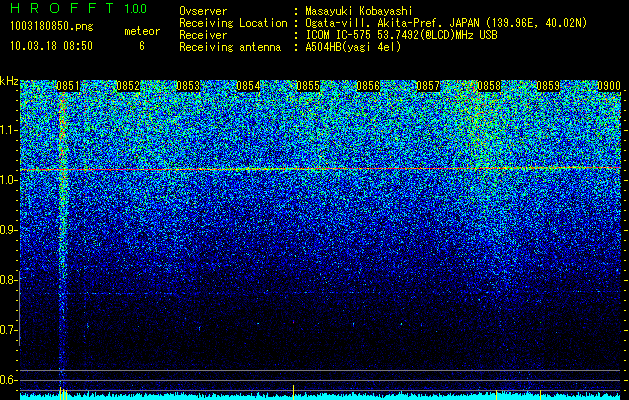
Task: Click the yellow meteor tick below 0855
Action: pyautogui.click(x=293, y=392)
